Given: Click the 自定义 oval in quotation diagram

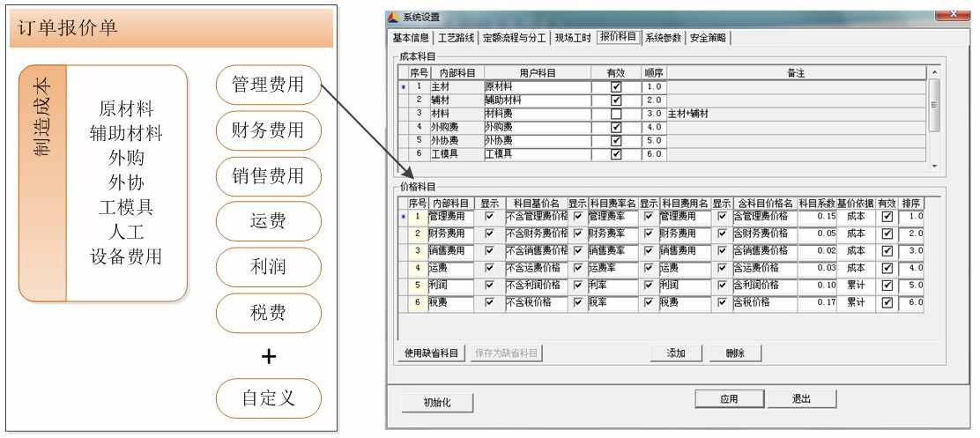Looking at the screenshot, I should (268, 398).
